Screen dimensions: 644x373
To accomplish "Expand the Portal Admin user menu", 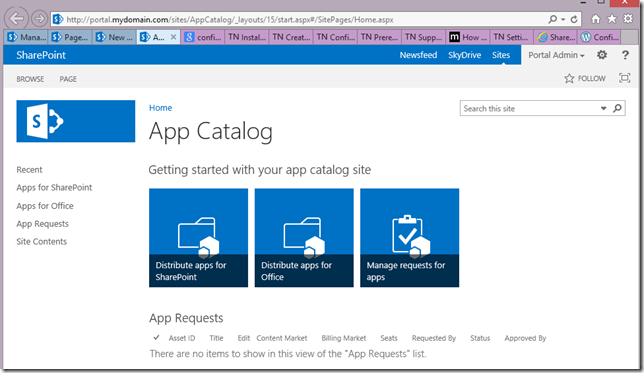I will click(x=556, y=55).
